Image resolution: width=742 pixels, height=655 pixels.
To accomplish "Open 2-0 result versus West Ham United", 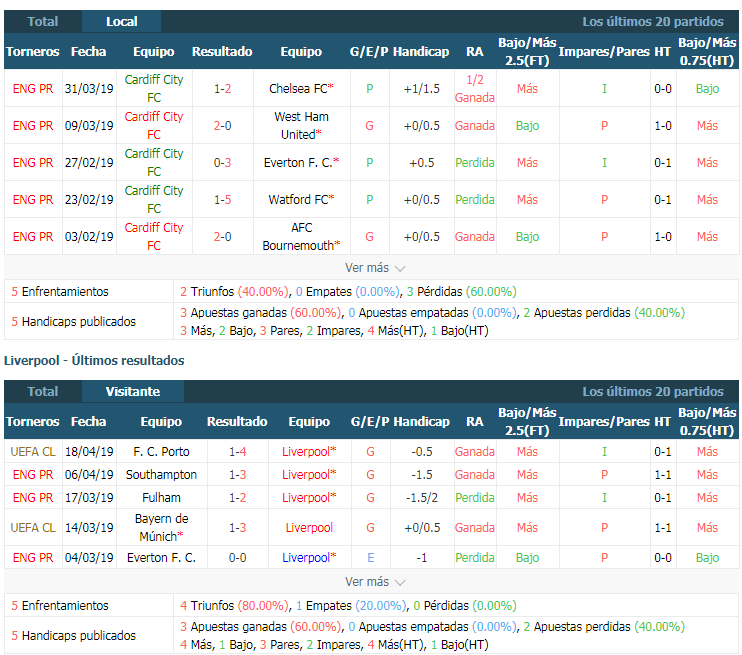I will (x=222, y=125).
